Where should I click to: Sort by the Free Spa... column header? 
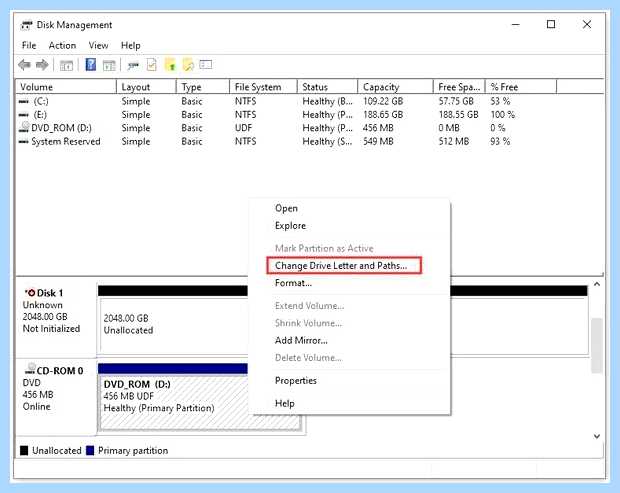coord(459,87)
